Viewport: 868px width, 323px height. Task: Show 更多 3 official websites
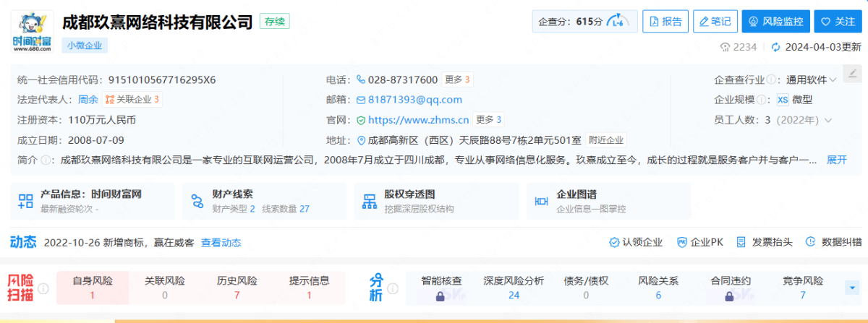click(489, 120)
